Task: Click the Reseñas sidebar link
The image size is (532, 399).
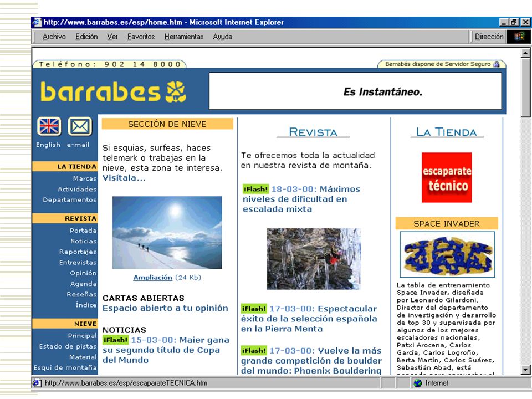Action: 81,294
